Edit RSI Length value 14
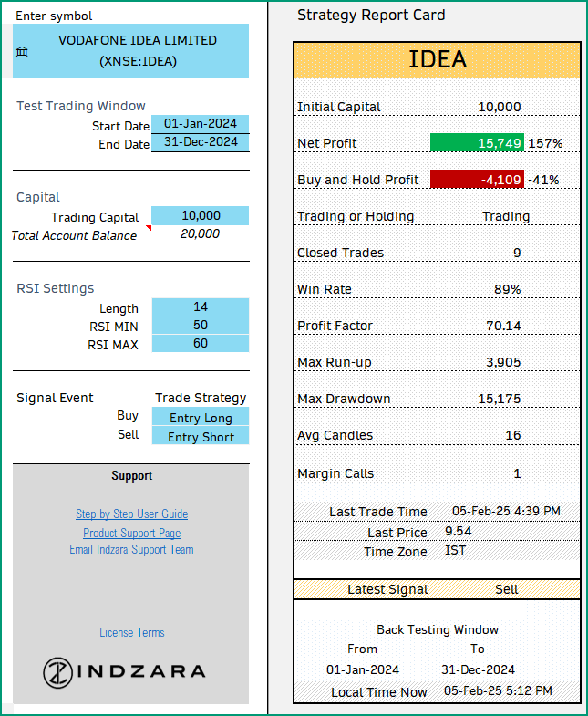The image size is (588, 716). (x=200, y=306)
